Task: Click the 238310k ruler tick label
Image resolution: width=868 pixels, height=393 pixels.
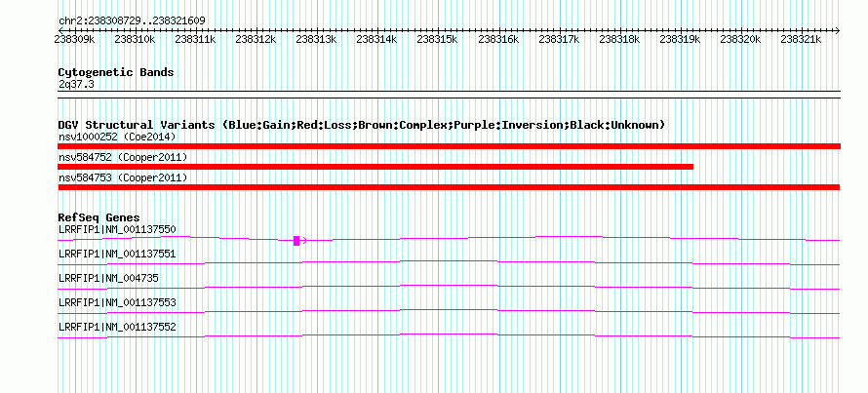Action: (135, 40)
